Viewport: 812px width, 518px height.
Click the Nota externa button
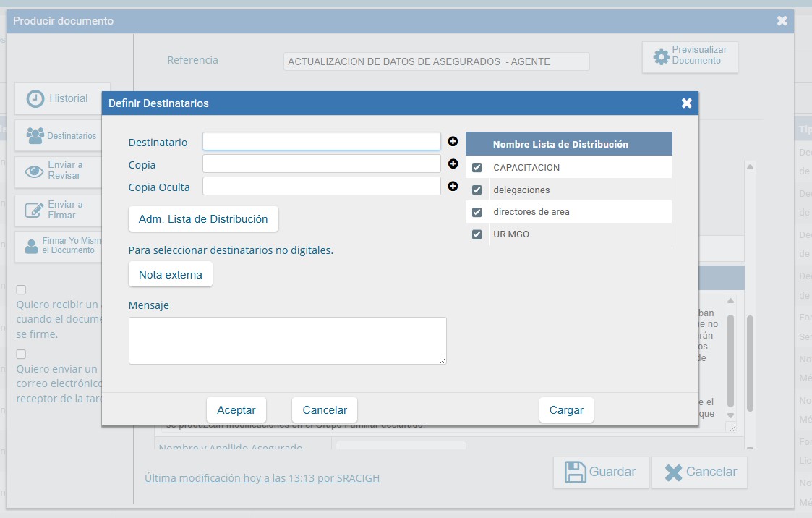pyautogui.click(x=171, y=274)
